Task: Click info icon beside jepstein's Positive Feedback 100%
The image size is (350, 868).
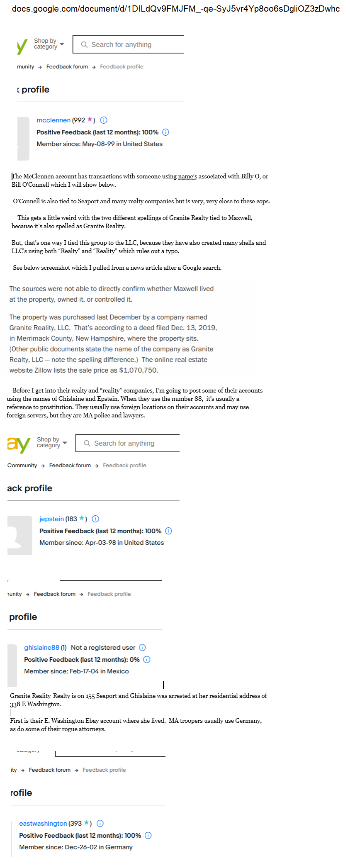Action: pyautogui.click(x=168, y=531)
